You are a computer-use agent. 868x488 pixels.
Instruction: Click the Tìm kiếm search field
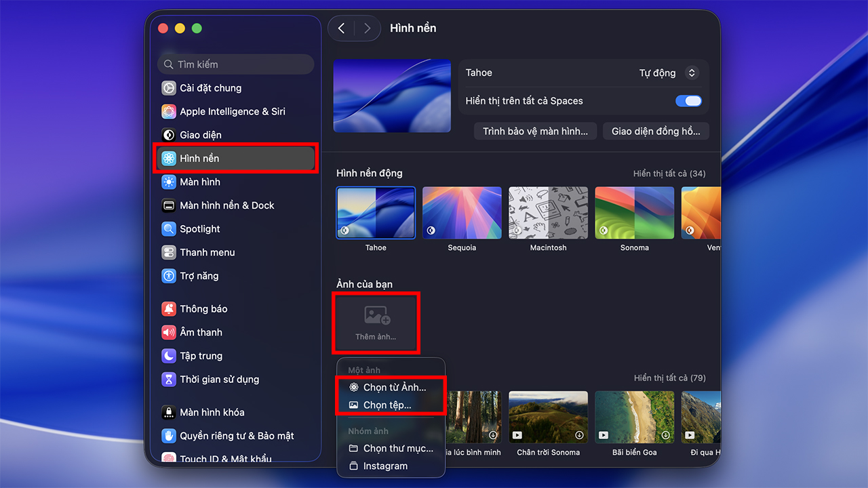(x=236, y=64)
